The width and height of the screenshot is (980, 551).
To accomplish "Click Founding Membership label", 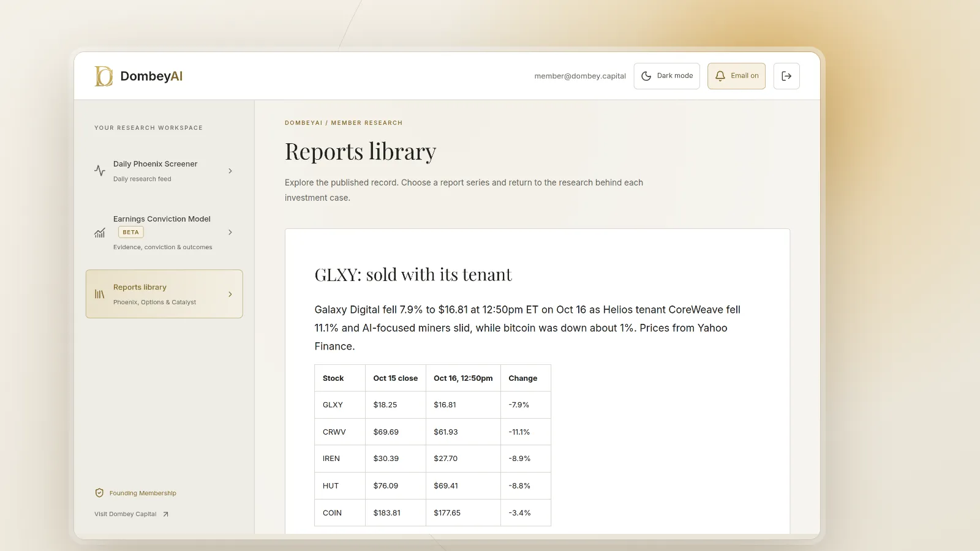I will 143,493.
